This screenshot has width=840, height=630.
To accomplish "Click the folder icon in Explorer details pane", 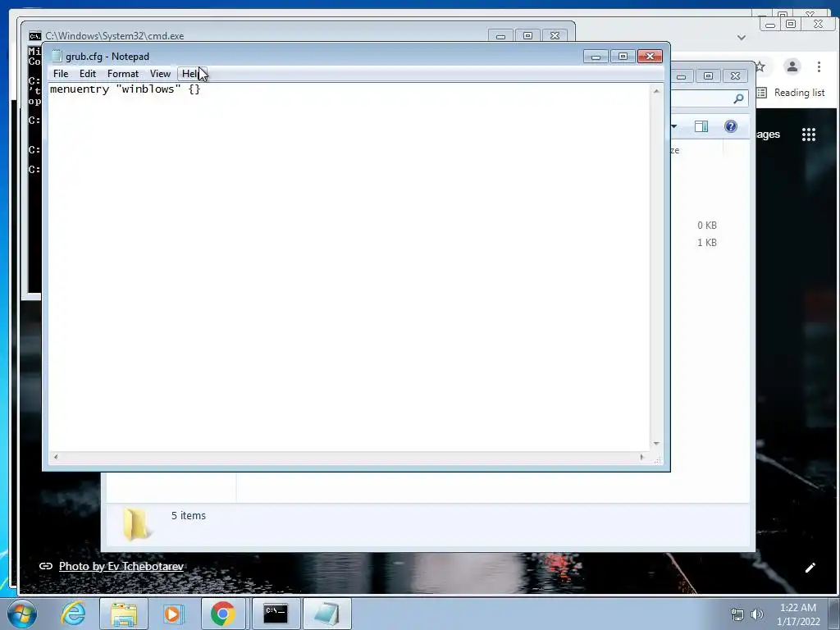I will pyautogui.click(x=135, y=524).
